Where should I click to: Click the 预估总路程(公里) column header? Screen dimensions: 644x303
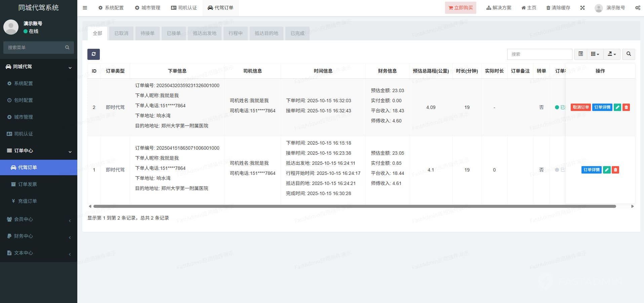click(x=431, y=71)
